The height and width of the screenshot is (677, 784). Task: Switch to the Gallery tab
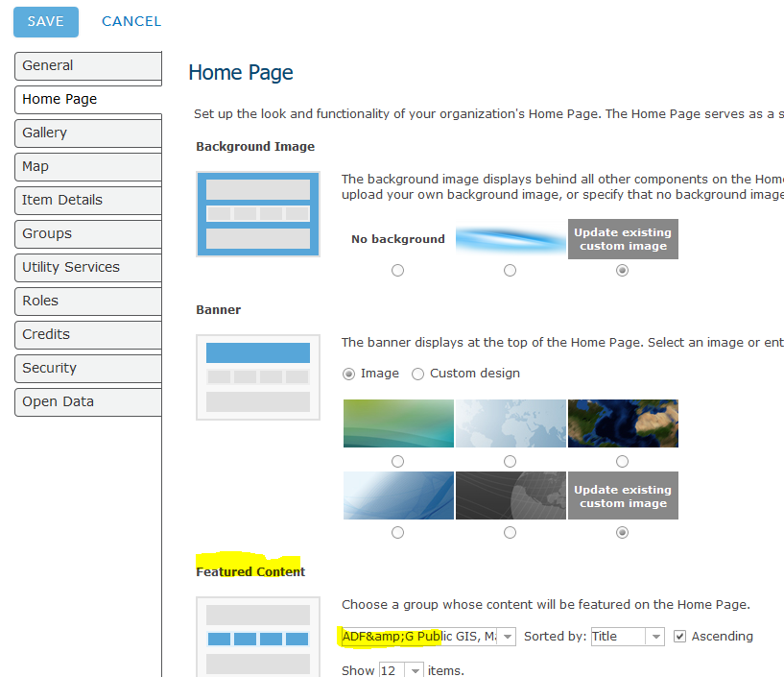[x=88, y=133]
